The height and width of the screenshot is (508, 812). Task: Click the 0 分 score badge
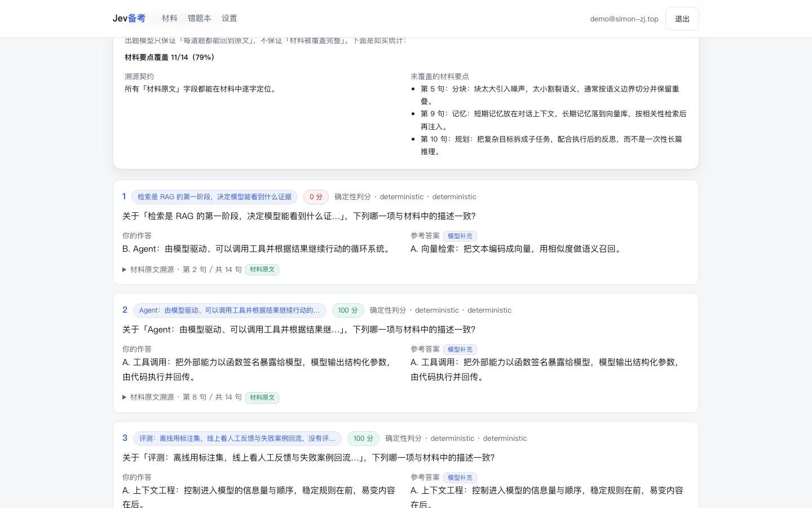(x=316, y=197)
